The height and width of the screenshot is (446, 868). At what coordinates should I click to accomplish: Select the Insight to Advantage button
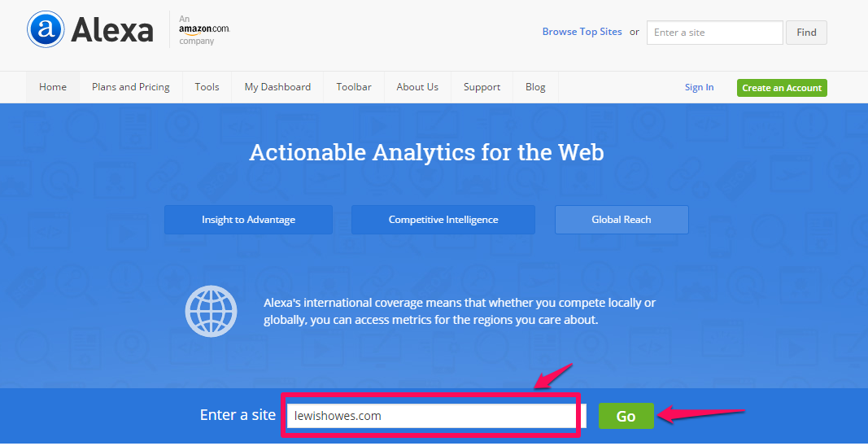pyautogui.click(x=249, y=220)
